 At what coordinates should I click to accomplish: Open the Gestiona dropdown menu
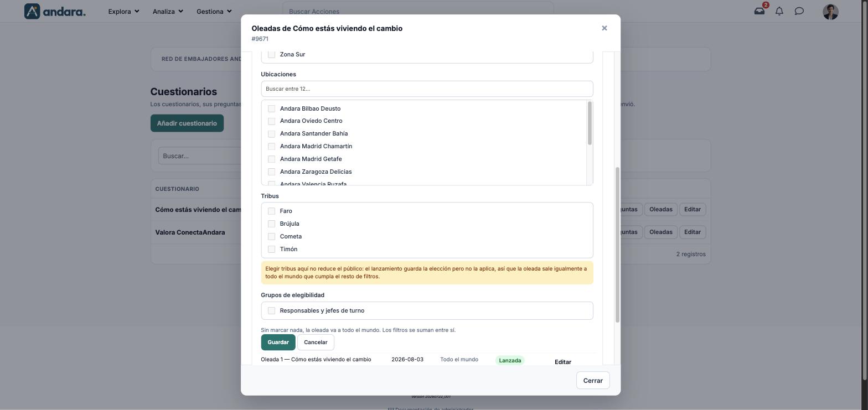[x=214, y=11]
